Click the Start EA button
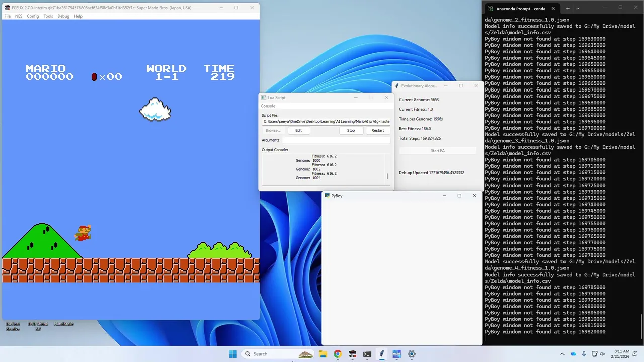 [438, 151]
